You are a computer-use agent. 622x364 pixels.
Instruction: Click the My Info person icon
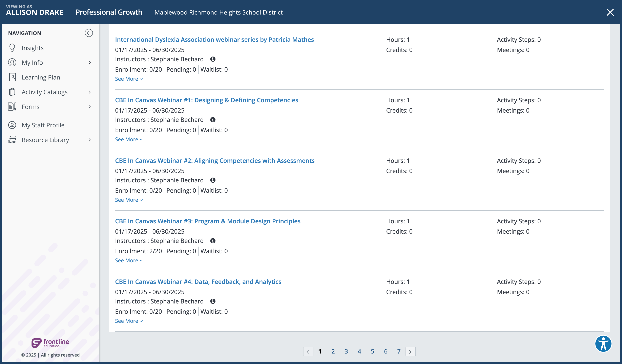12,62
